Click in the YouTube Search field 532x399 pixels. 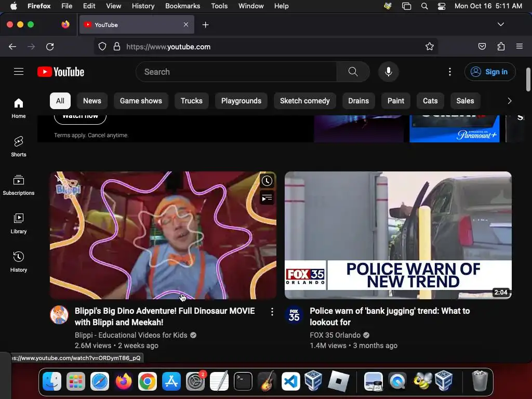(x=236, y=72)
